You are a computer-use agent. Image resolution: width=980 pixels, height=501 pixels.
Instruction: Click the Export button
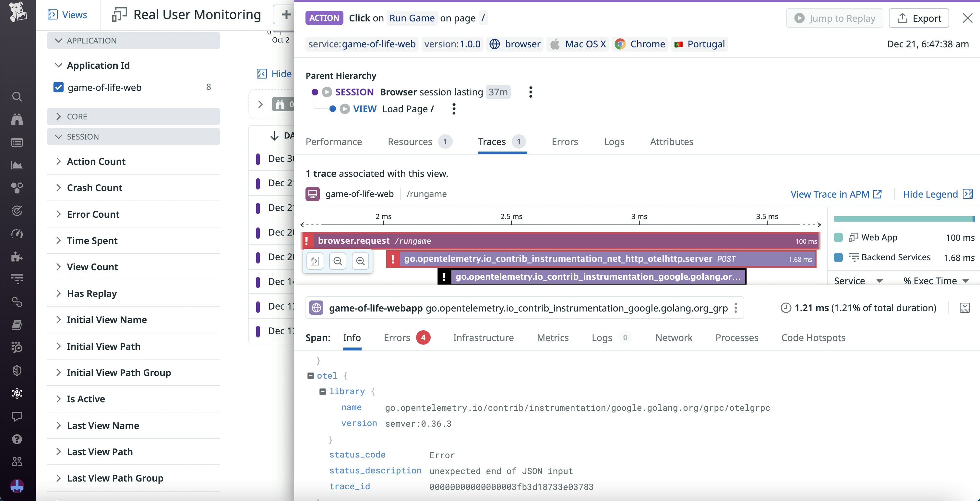coord(919,18)
